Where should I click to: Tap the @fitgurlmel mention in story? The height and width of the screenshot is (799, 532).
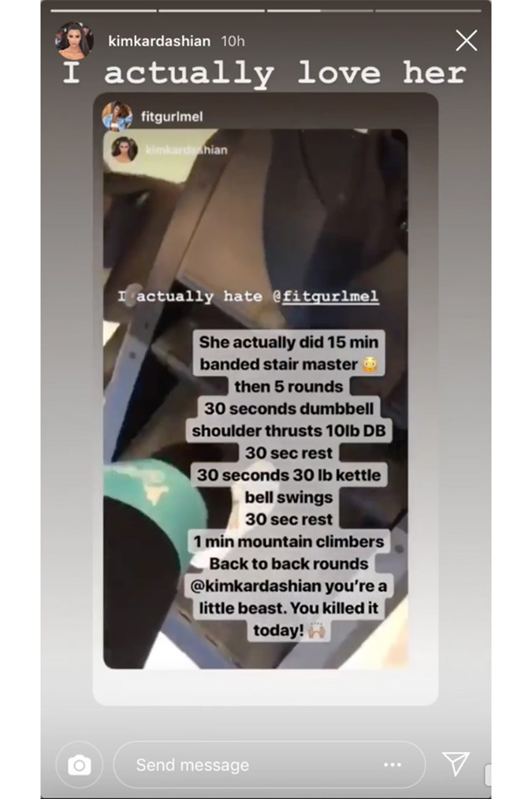326,296
